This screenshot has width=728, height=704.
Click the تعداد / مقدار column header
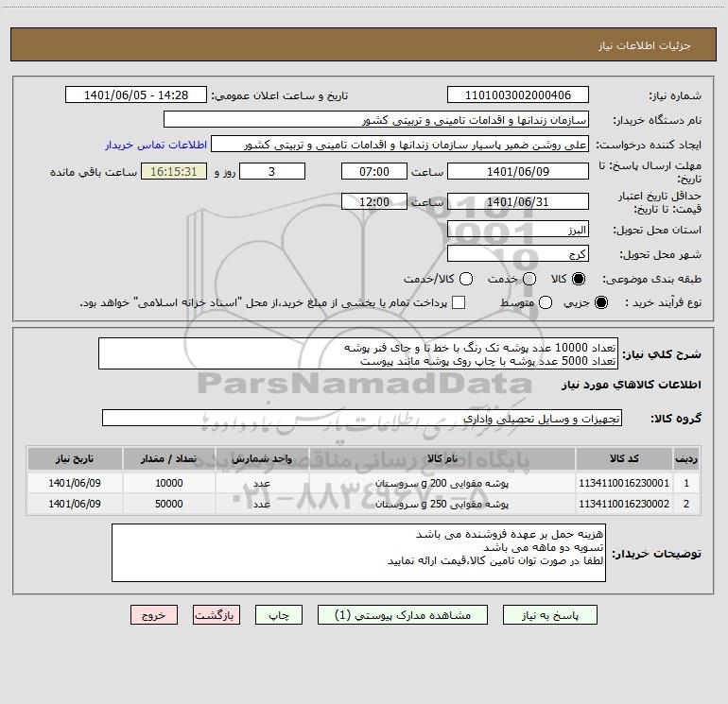[169, 459]
